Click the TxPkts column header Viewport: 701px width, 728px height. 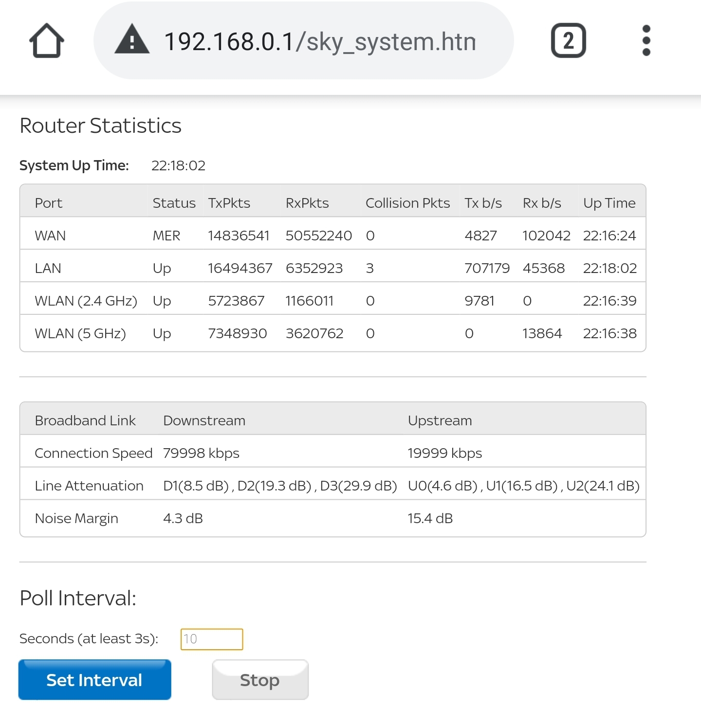tap(229, 203)
